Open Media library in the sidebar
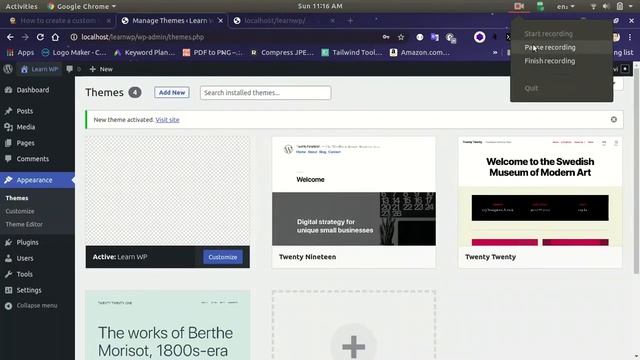The height and width of the screenshot is (360, 640). tap(25, 127)
